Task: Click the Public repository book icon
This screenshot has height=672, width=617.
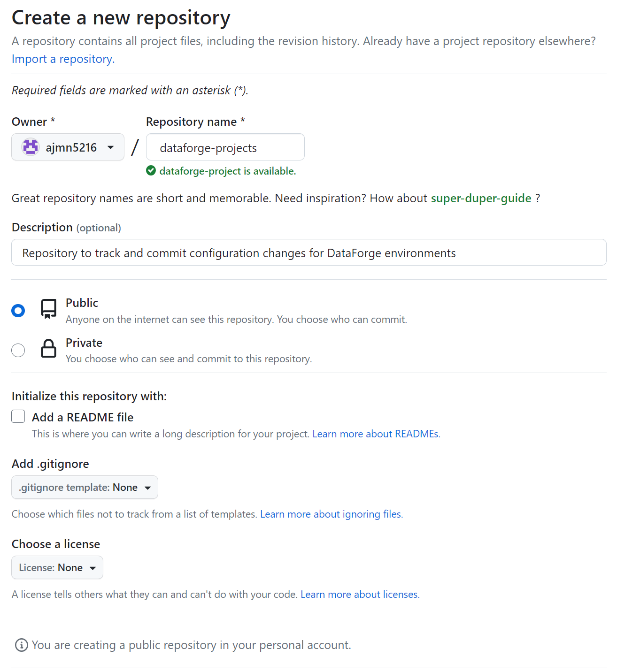Action: click(48, 309)
